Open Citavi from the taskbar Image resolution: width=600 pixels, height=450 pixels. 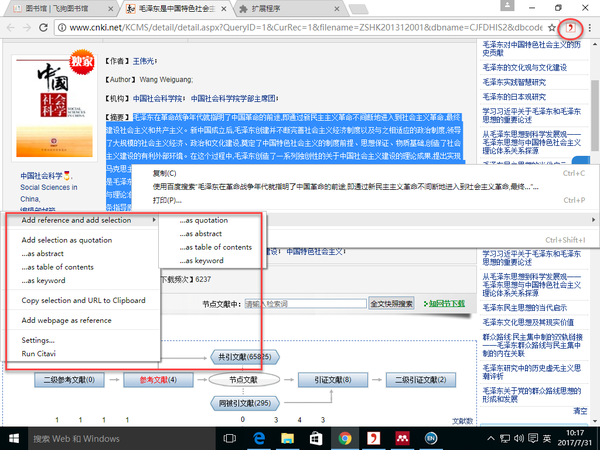pos(373,439)
